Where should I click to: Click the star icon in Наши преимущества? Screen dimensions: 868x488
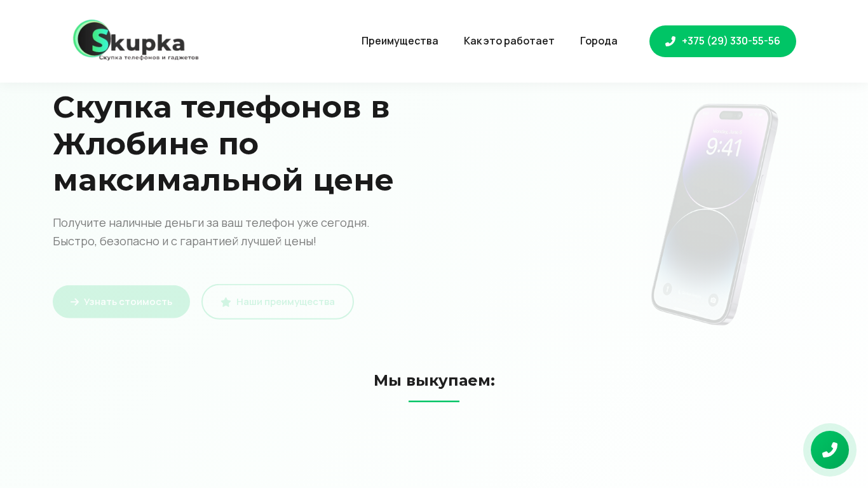[x=226, y=302]
